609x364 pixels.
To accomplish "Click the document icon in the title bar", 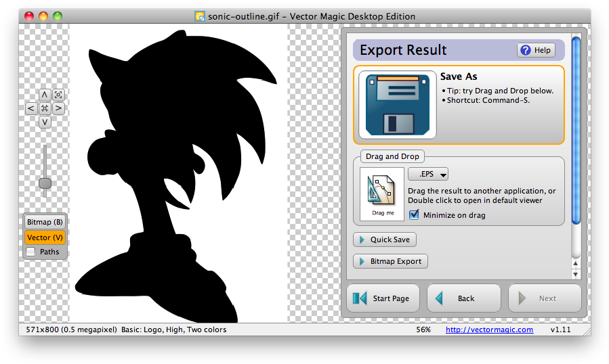I will coord(200,16).
